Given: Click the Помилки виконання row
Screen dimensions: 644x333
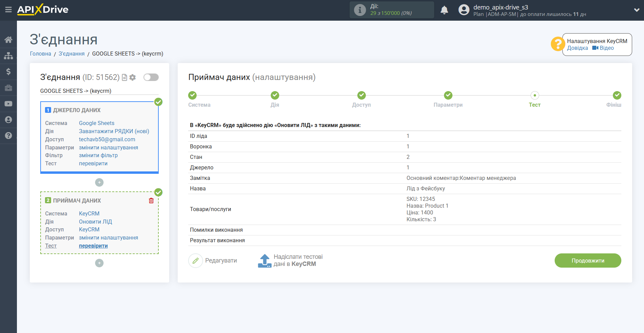Looking at the screenshot, I should click(405, 230).
